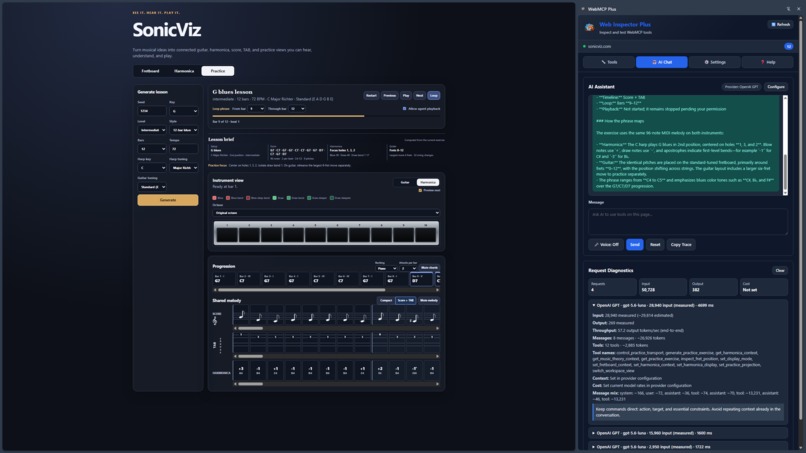Open the Guitar tuning dropdown
The width and height of the screenshot is (806, 453).
pos(152,187)
